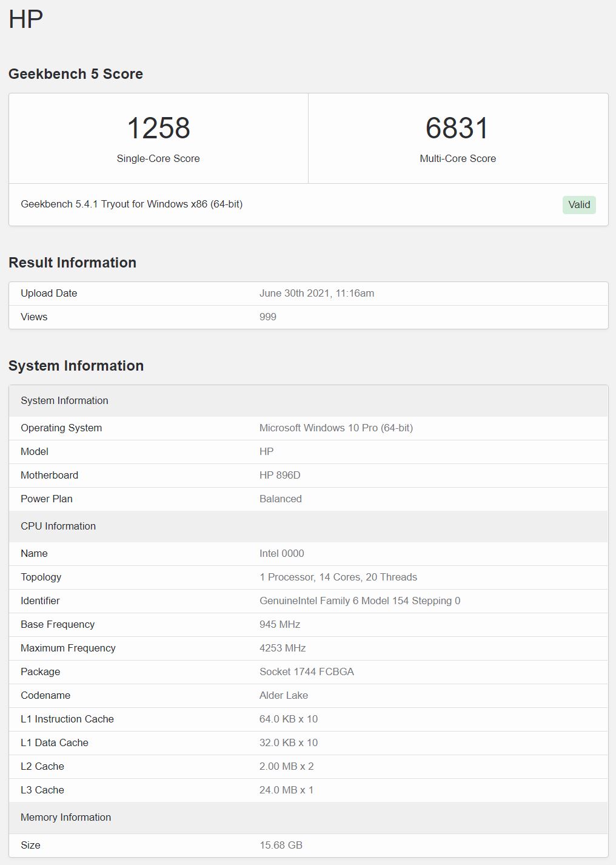Select the Topology value 14 Cores, 20 Threads
The width and height of the screenshot is (616, 865).
(x=338, y=577)
